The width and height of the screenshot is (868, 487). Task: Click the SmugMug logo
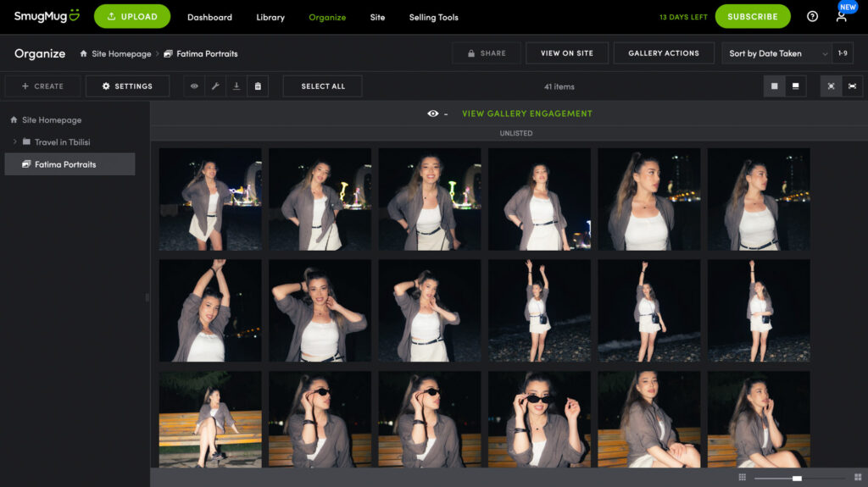47,16
